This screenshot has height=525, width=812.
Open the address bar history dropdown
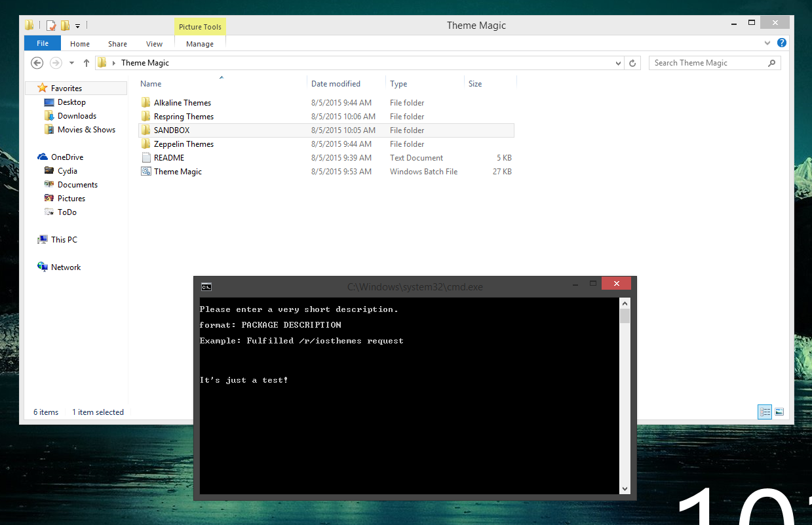[619, 63]
